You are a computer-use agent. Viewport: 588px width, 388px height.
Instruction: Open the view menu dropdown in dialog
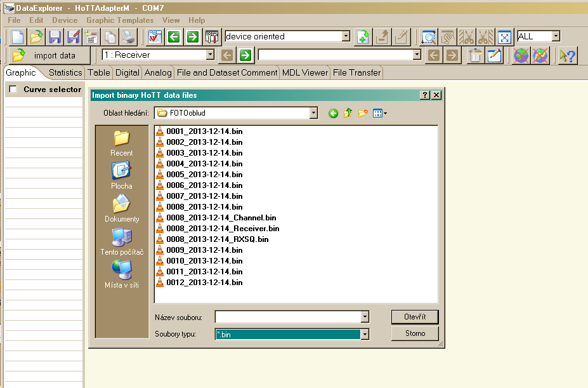click(381, 113)
